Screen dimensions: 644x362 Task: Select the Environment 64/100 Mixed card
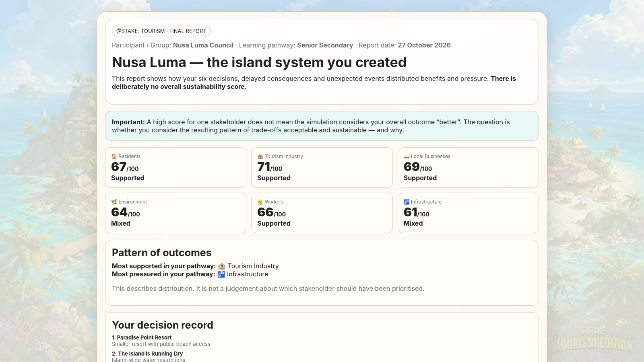(x=175, y=213)
